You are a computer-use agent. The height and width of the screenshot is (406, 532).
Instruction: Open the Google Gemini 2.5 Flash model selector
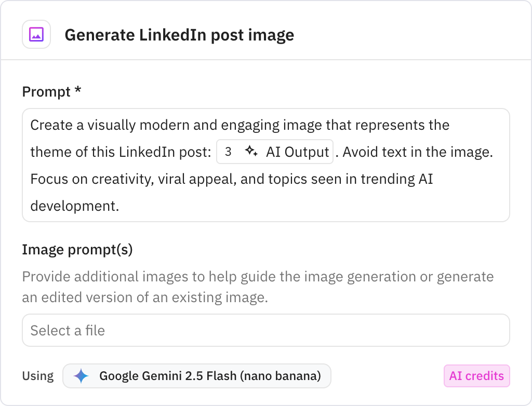point(197,375)
